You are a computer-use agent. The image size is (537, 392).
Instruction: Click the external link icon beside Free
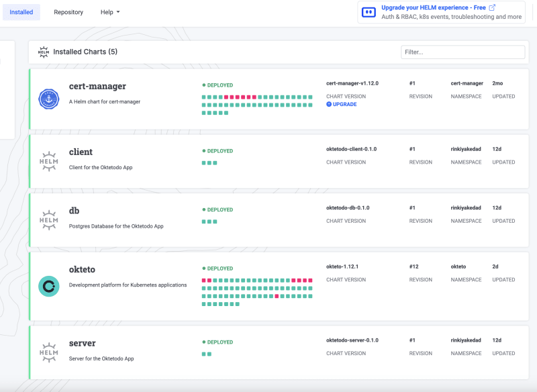[492, 7]
